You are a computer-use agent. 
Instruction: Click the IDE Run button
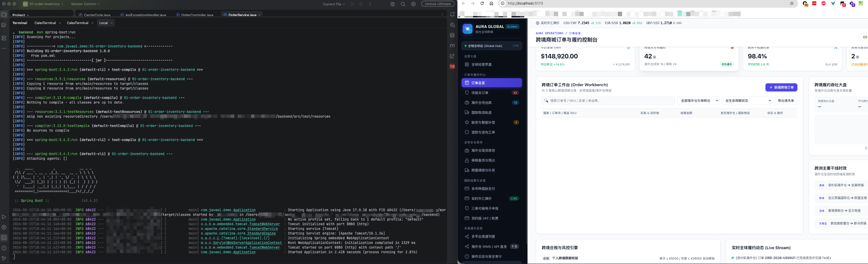click(x=352, y=4)
